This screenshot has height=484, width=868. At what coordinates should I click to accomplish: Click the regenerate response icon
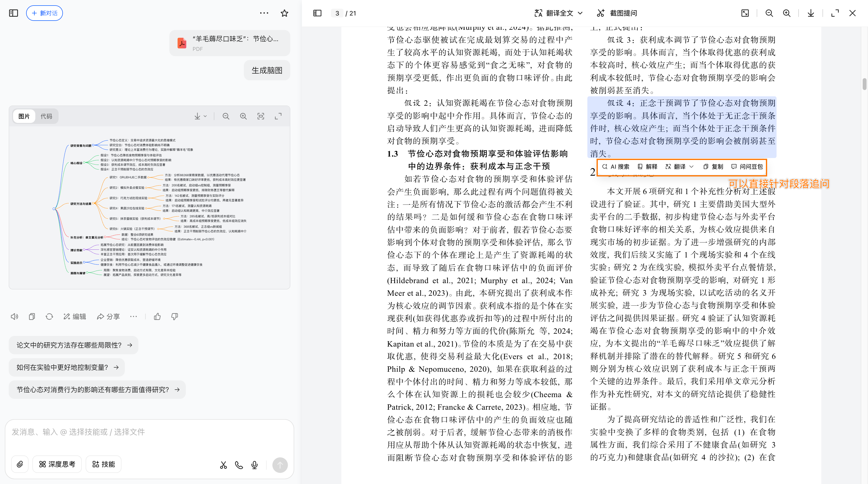(50, 317)
